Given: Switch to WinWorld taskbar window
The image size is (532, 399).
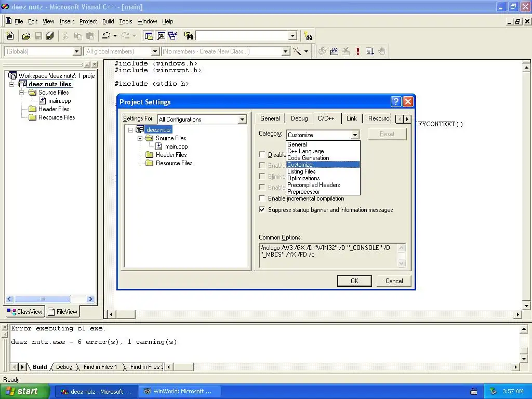Looking at the screenshot, I should pyautogui.click(x=180, y=391).
